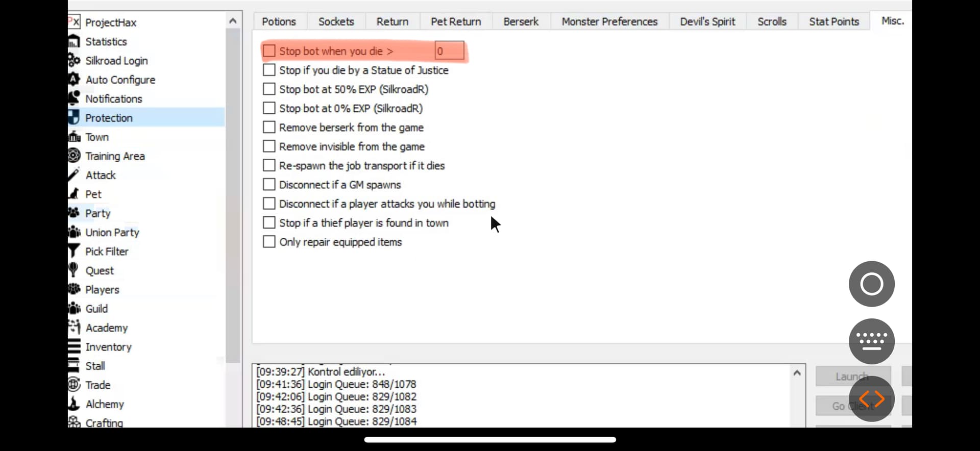Click the Attack sword icon
The height and width of the screenshot is (451, 980).
pyautogui.click(x=74, y=175)
